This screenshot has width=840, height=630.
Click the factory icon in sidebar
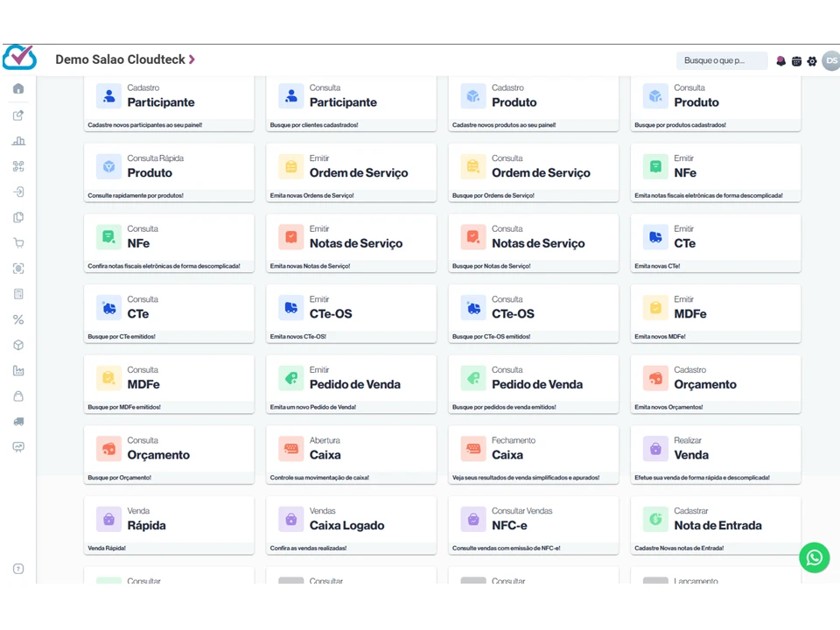pos(18,371)
